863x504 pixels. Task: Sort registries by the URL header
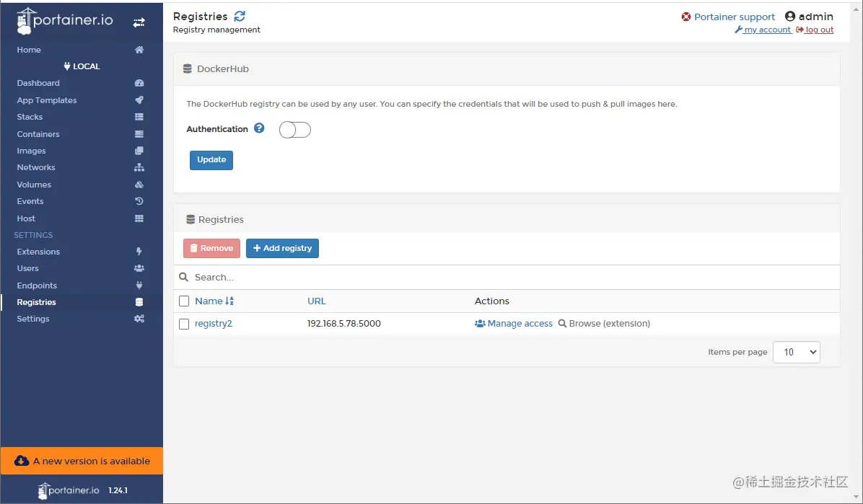point(317,301)
